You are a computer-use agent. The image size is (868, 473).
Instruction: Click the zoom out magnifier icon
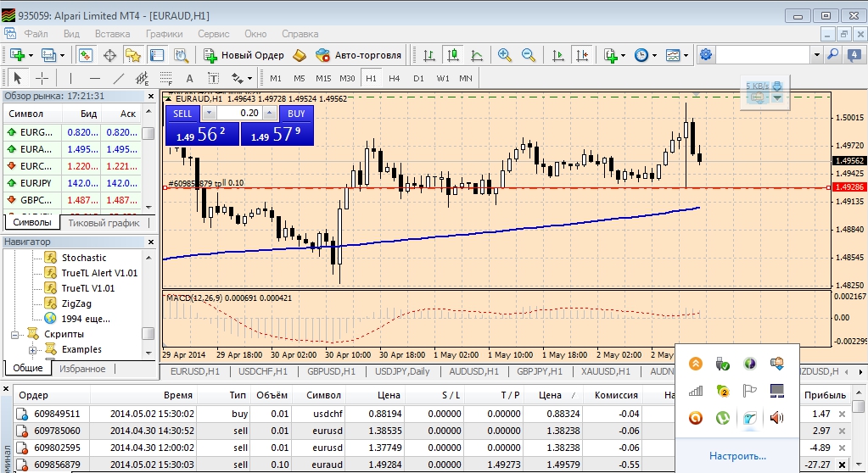pos(528,55)
